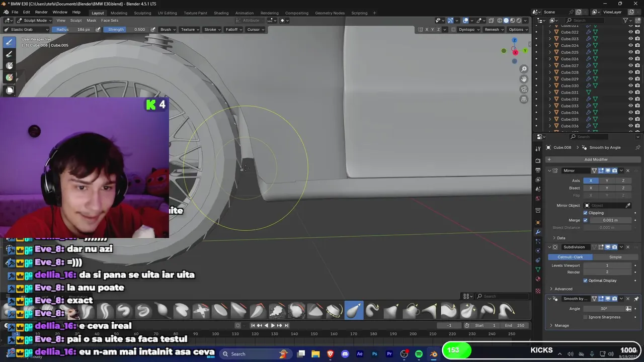This screenshot has height=362, width=644.
Task: Toggle Y symmetry in the sculpt header
Action: point(433,29)
